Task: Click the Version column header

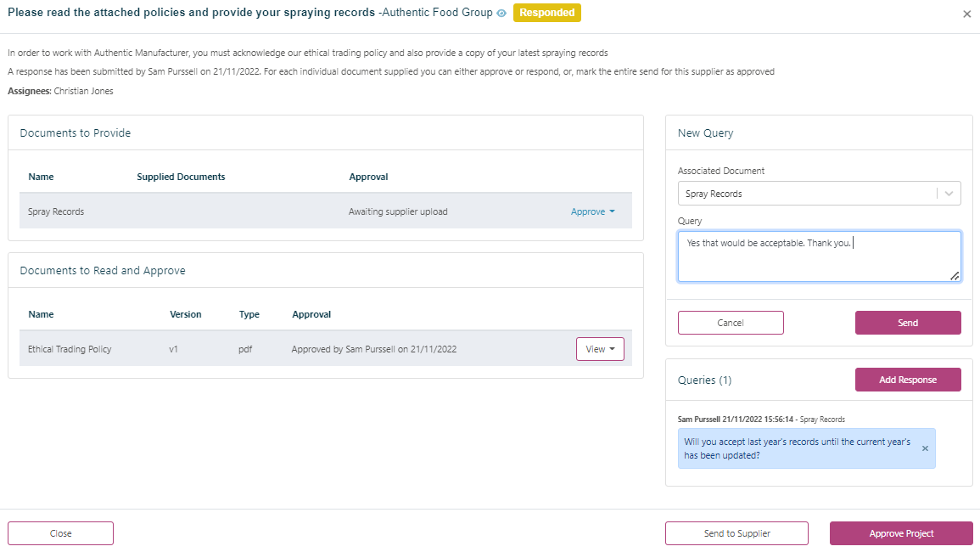Action: click(x=186, y=314)
